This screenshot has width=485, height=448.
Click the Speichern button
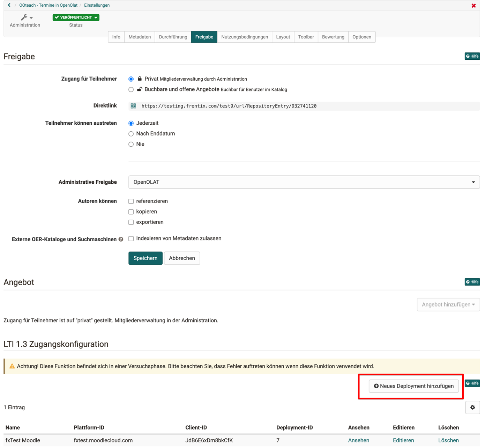[x=145, y=258]
